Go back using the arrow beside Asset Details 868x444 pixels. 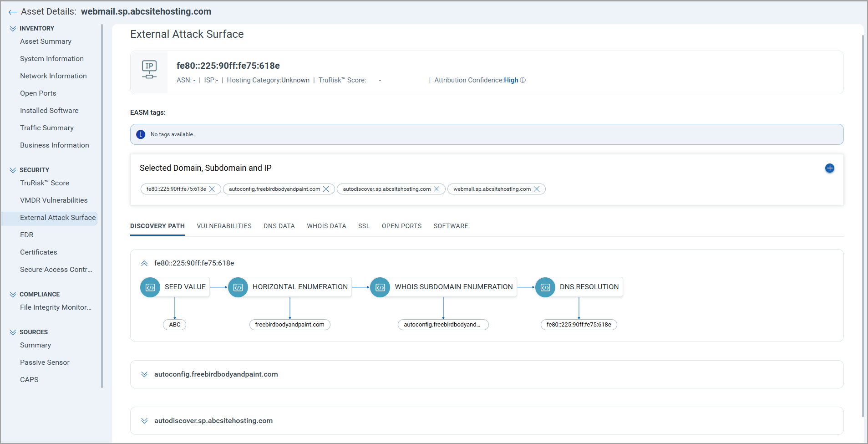coord(13,12)
